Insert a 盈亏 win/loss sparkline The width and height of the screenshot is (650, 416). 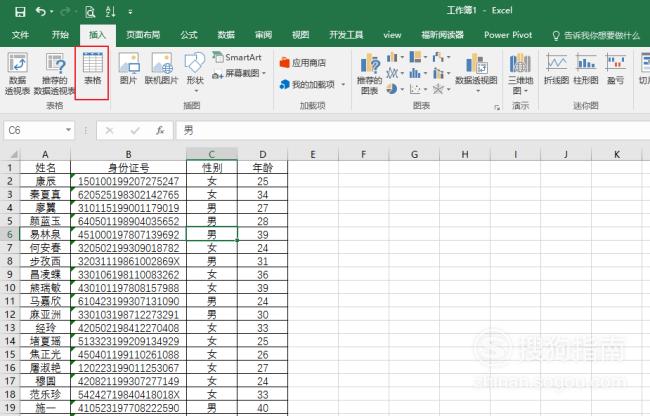click(x=615, y=69)
